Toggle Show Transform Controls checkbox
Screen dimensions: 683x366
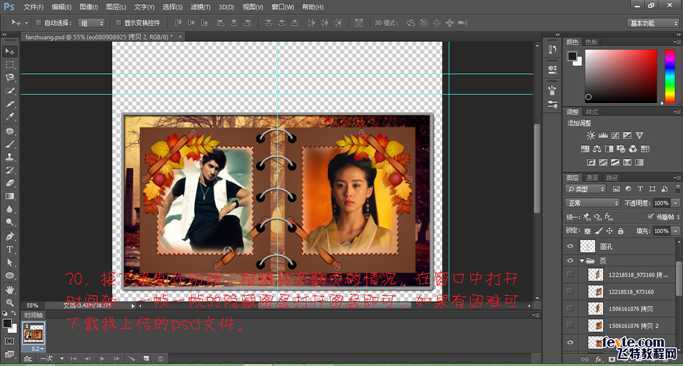118,23
